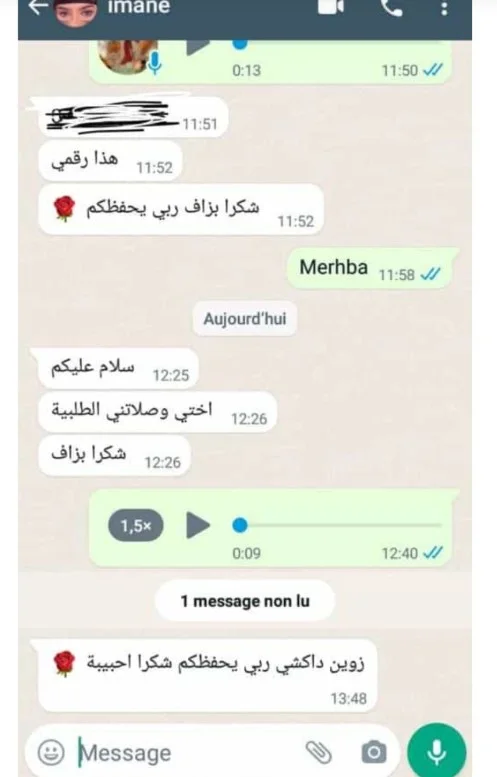Play the 0:13 voice message
This screenshot has height=777, width=497.
click(198, 47)
